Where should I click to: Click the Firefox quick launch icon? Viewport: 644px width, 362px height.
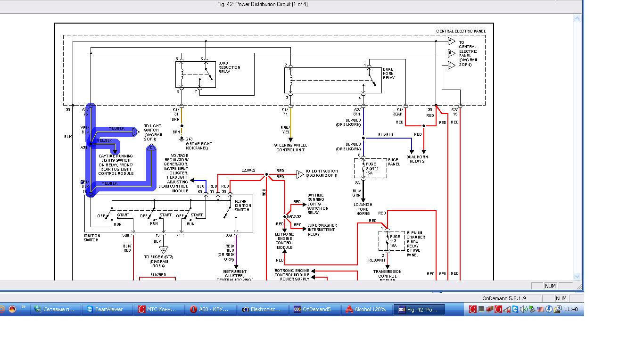12,309
